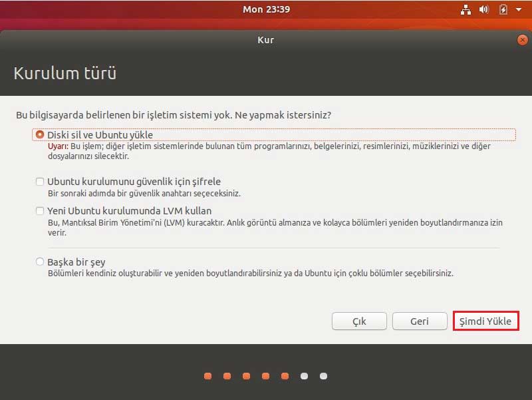Click 'Bir sonraki adımda bir güvenlik anahtarı seçeceksiniz.' text

[144, 194]
